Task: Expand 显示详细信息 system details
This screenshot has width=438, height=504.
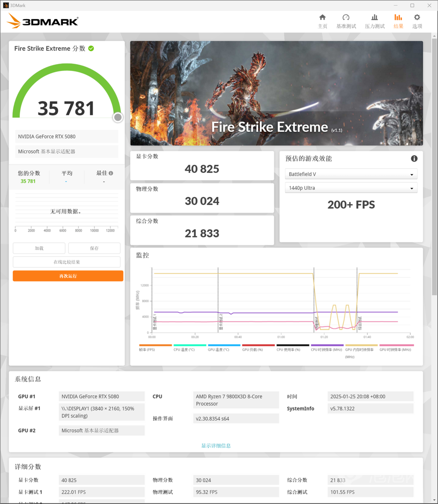Action: coord(216,446)
